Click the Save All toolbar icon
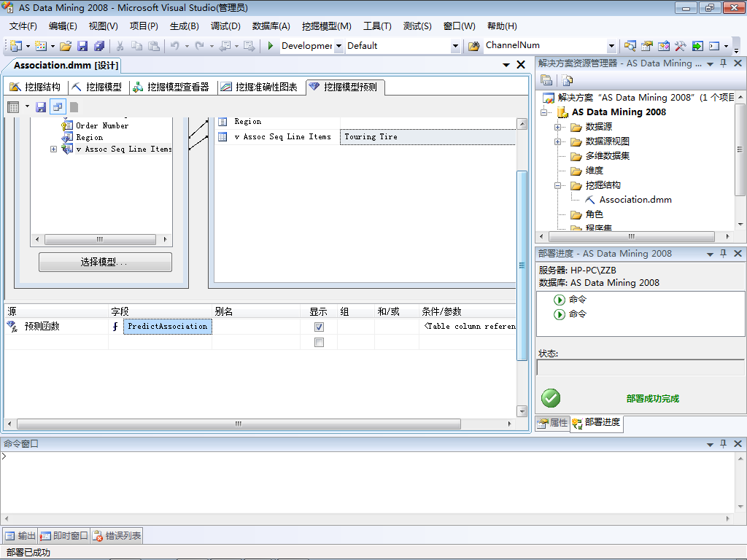747x560 pixels. pyautogui.click(x=99, y=46)
